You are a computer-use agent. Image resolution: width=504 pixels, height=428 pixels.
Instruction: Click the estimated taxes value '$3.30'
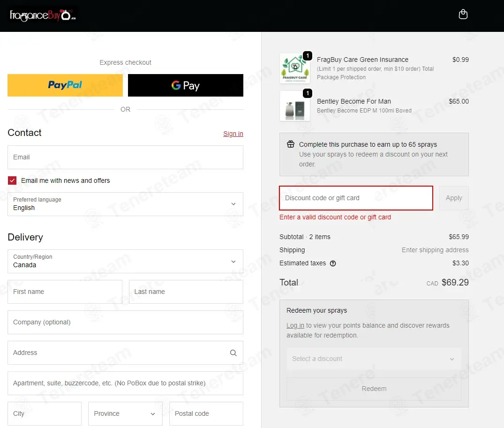(x=460, y=263)
